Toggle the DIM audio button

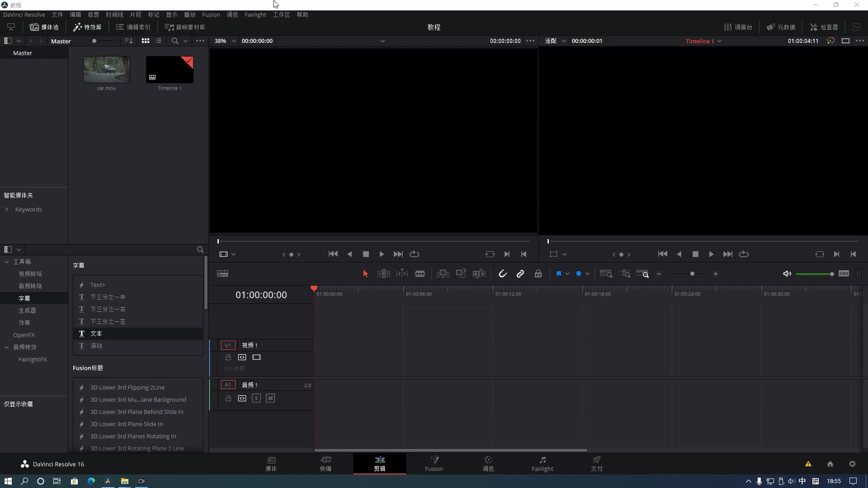pos(844,273)
